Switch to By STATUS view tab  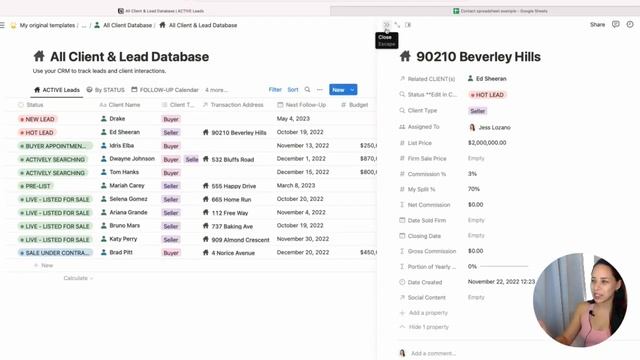point(105,90)
